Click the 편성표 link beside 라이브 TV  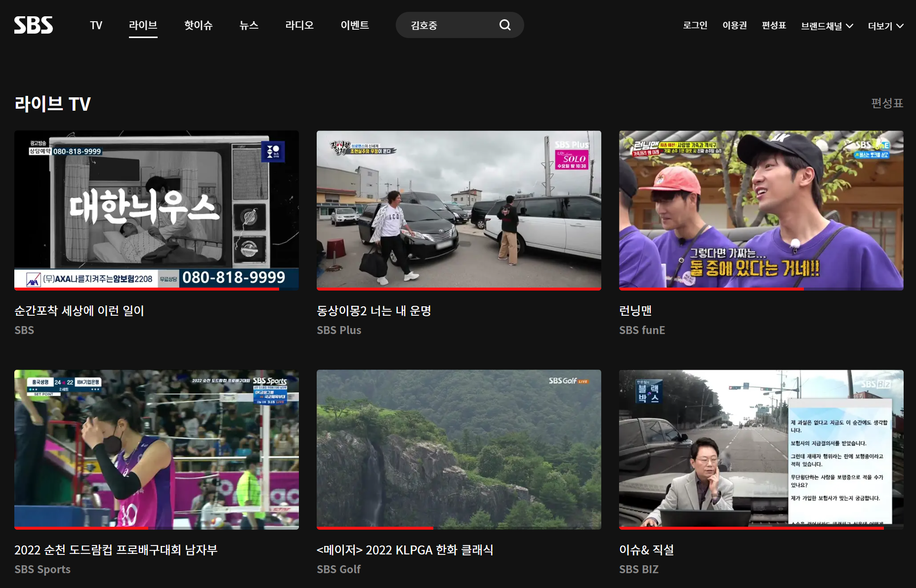[x=887, y=103]
